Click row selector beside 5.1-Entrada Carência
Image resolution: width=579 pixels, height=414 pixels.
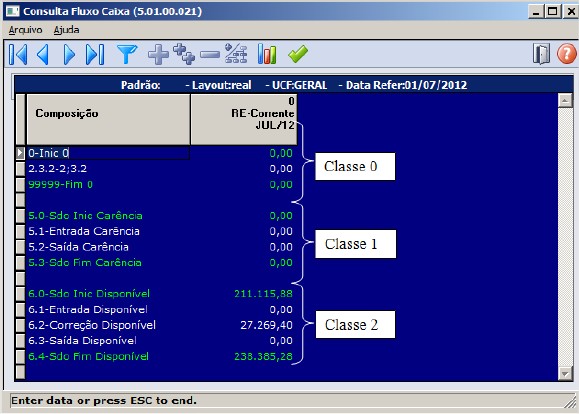[x=20, y=231]
